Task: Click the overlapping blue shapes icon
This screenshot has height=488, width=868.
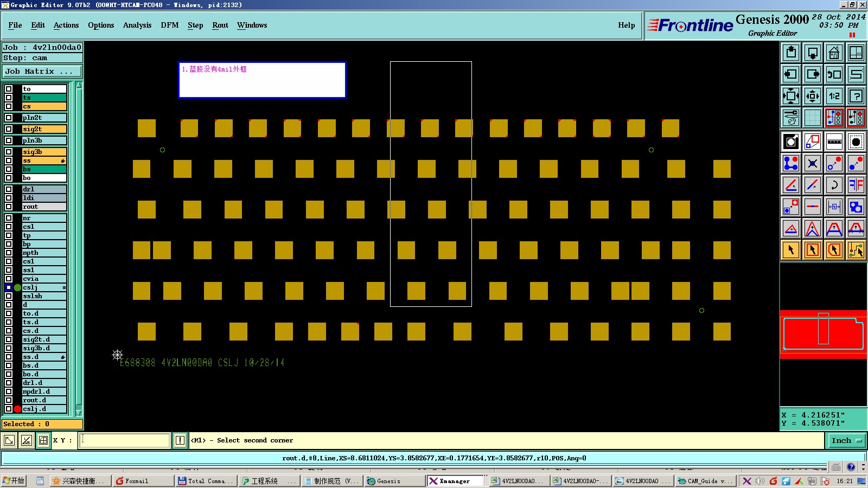Action: [x=856, y=207]
